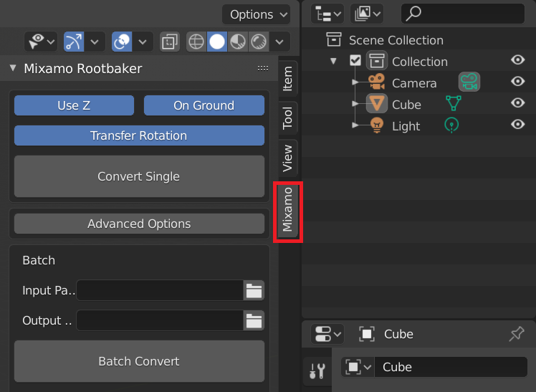Screen dimensions: 536x392
Task: Click the green Cube mesh data icon
Action: point(454,103)
